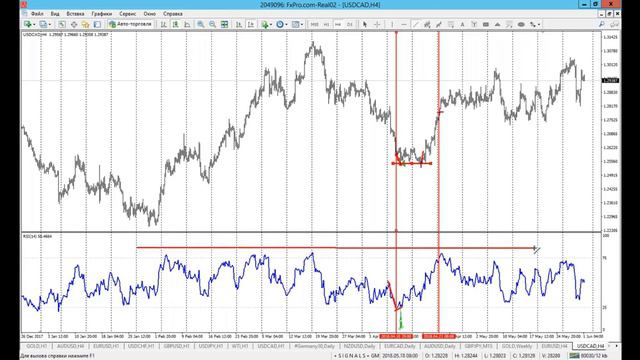Viewport: 640px width, 360px height.
Task: Select the D1 timeframe button
Action: pyautogui.click(x=350, y=24)
